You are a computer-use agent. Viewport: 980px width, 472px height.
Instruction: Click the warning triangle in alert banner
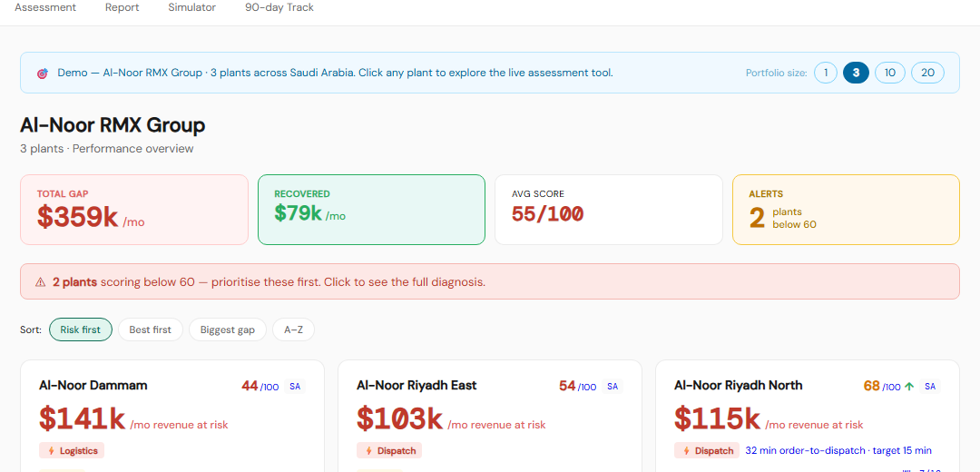(40, 282)
